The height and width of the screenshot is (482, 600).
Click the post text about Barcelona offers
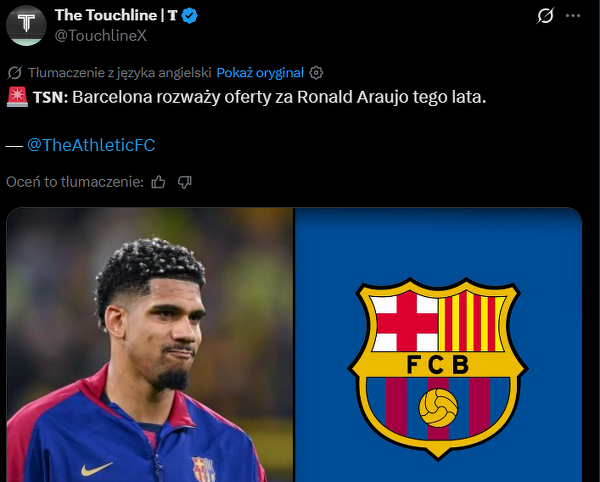click(x=280, y=100)
